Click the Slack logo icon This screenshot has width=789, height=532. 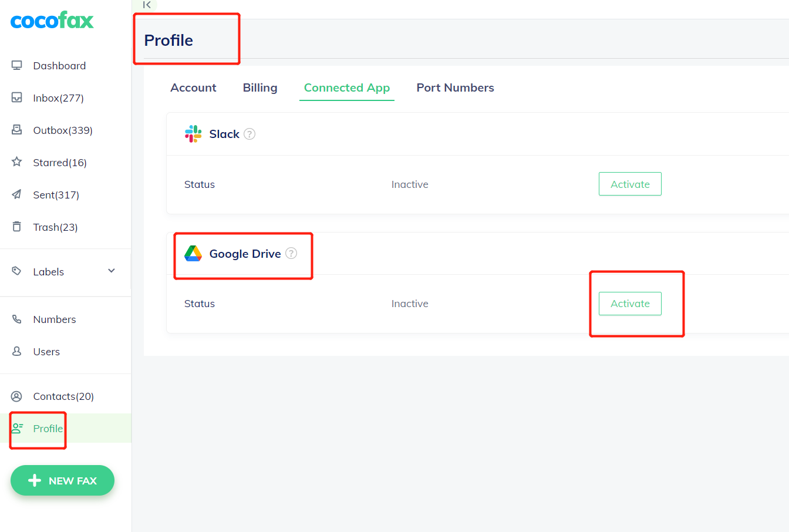193,134
